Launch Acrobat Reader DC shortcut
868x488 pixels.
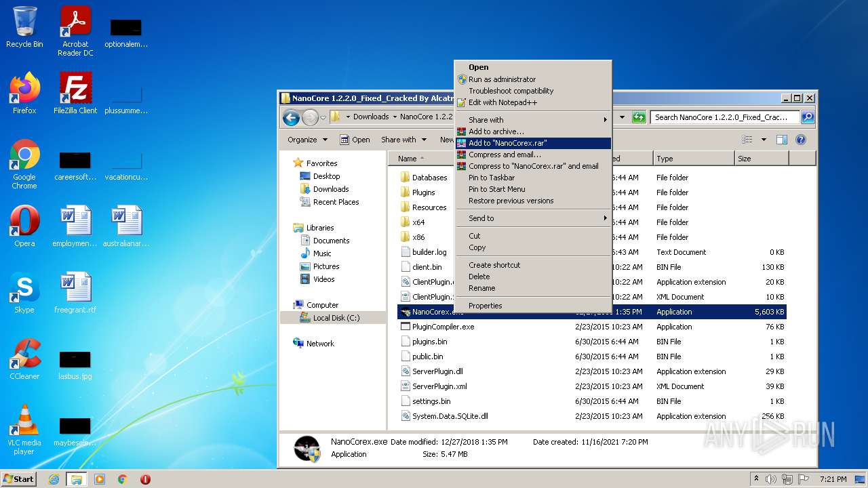coord(75,31)
